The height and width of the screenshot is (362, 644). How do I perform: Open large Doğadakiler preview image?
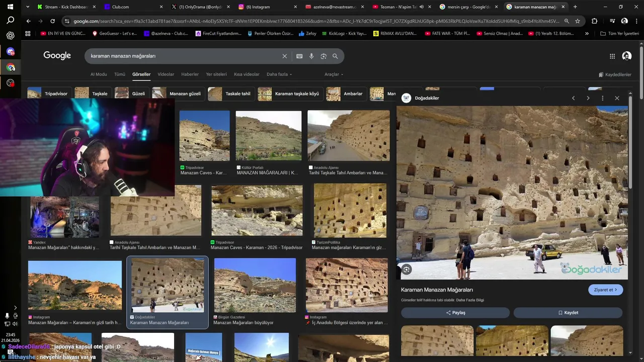point(512,192)
